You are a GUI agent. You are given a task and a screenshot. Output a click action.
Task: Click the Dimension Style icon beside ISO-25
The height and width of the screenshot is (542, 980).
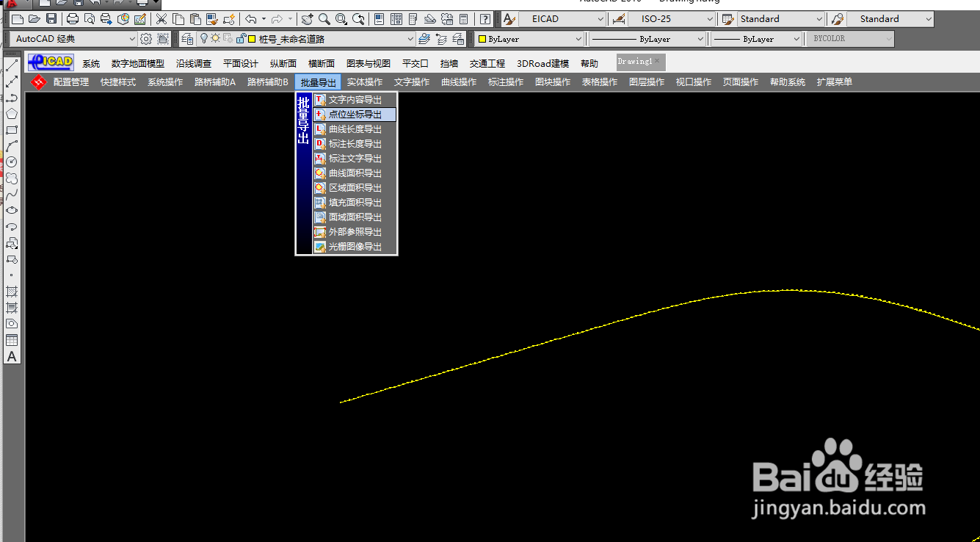pyautogui.click(x=619, y=19)
